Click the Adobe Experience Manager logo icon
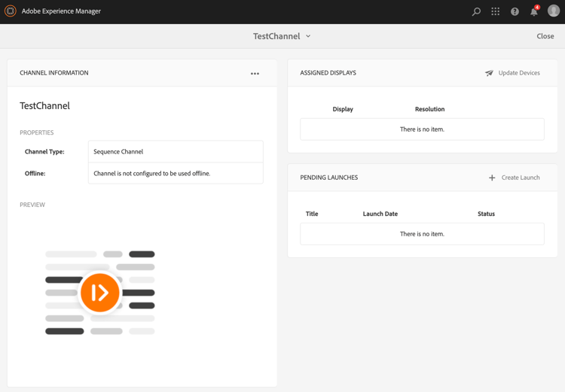Image resolution: width=565 pixels, height=392 pixels. click(11, 11)
